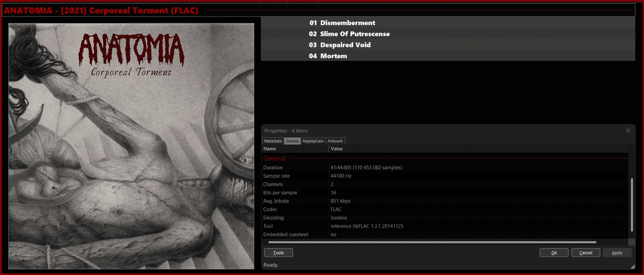Image resolution: width=644 pixels, height=275 pixels.
Task: Click the vertical scrollbar in Properties list
Action: (632, 205)
